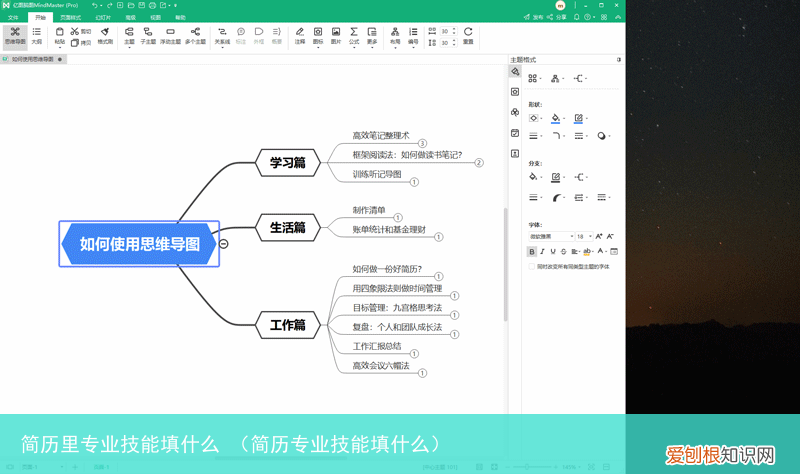Click the undo arrow in the title bar
The image size is (800, 474).
[94, 5]
